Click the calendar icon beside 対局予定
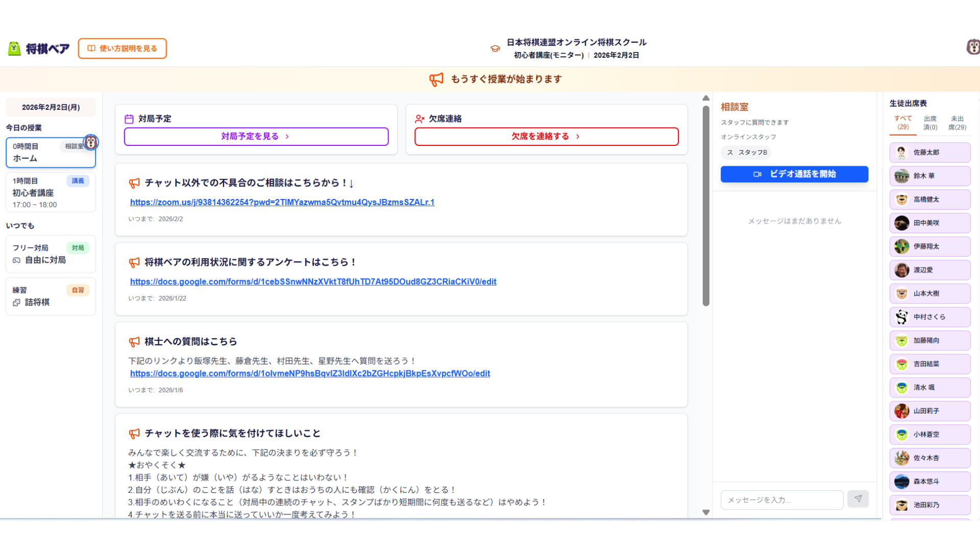Image resolution: width=980 pixels, height=551 pixels. (131, 118)
